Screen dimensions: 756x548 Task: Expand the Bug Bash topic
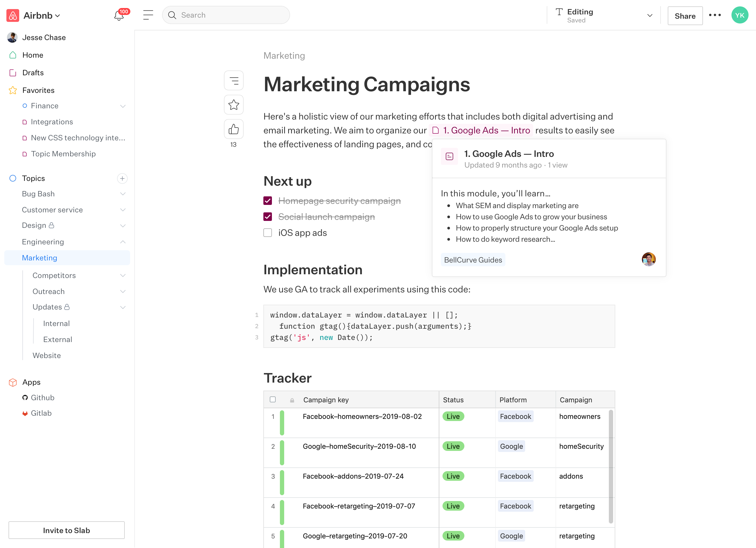coord(123,194)
